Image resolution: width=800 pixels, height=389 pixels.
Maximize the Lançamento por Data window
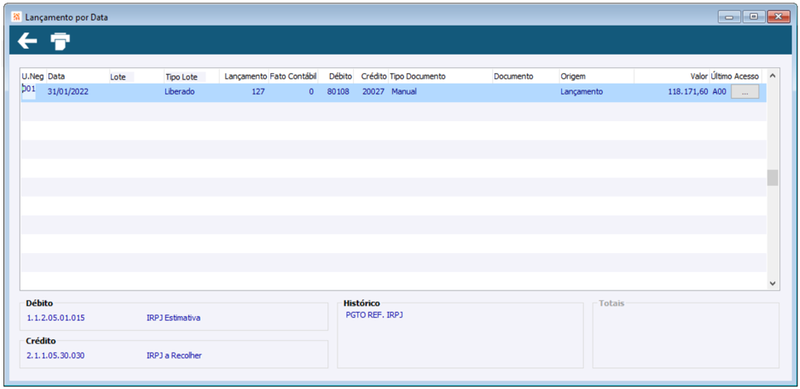coord(754,17)
